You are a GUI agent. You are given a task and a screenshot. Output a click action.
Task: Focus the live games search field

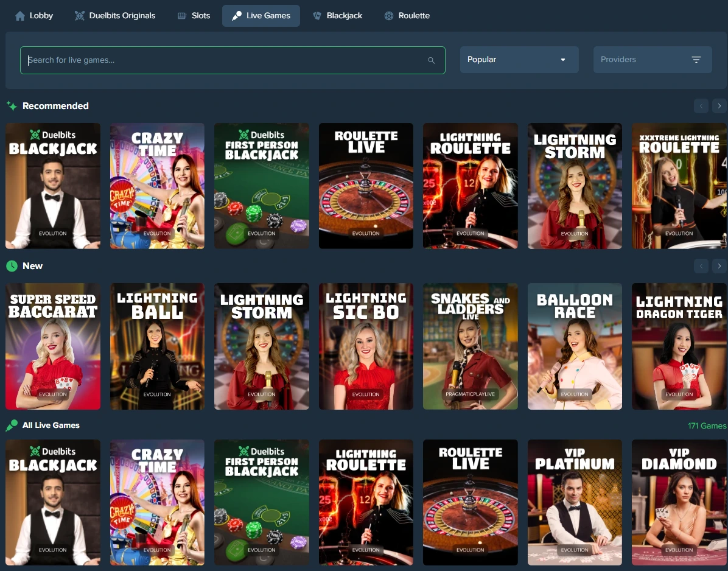(x=233, y=60)
